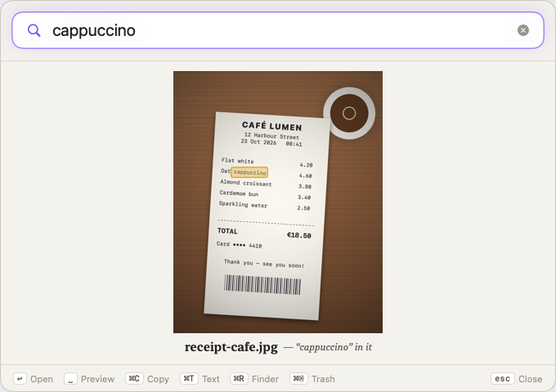The width and height of the screenshot is (556, 392).
Task: Click the ⌘R shortcut key icon
Action: pyautogui.click(x=239, y=379)
